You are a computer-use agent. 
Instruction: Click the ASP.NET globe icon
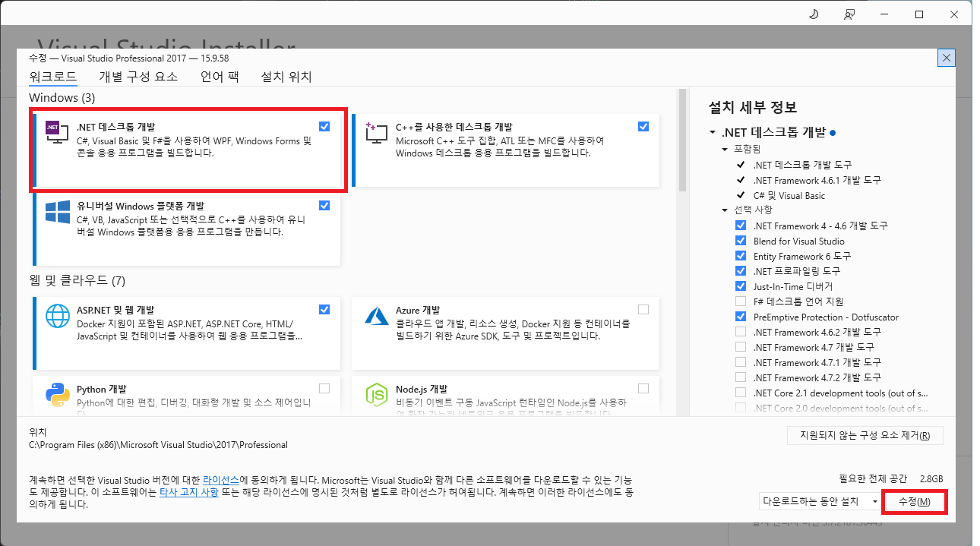(58, 315)
